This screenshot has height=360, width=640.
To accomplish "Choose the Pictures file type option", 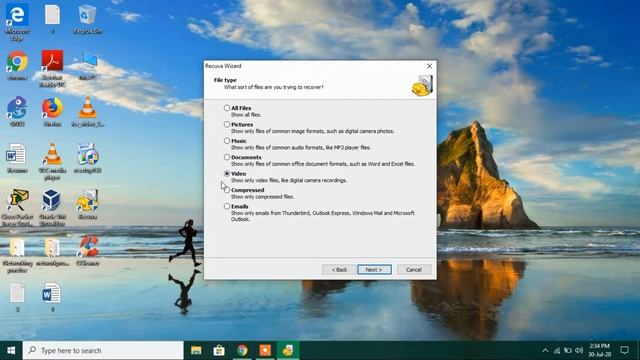I will click(x=227, y=124).
